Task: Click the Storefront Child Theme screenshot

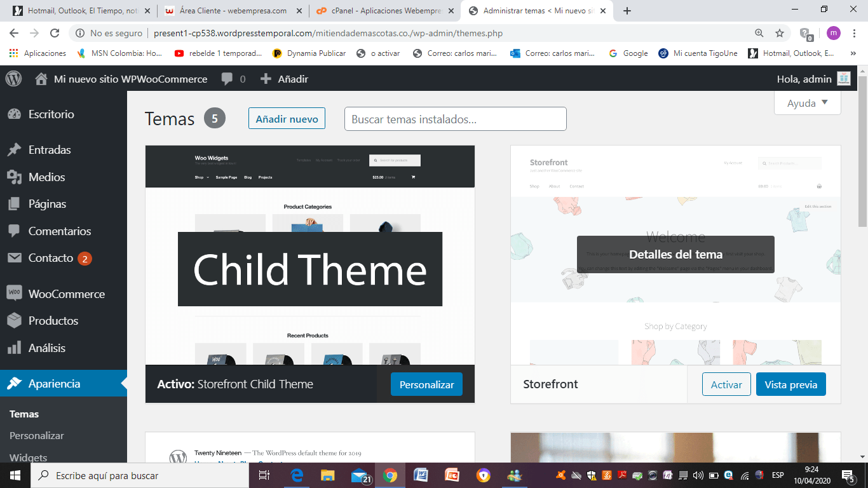Action: point(310,255)
